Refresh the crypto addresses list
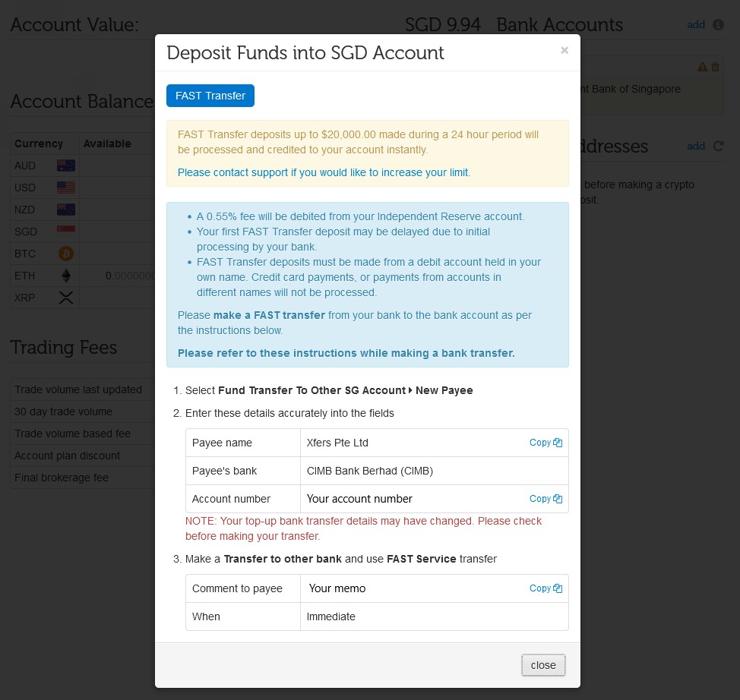The height and width of the screenshot is (700, 740). [718, 147]
